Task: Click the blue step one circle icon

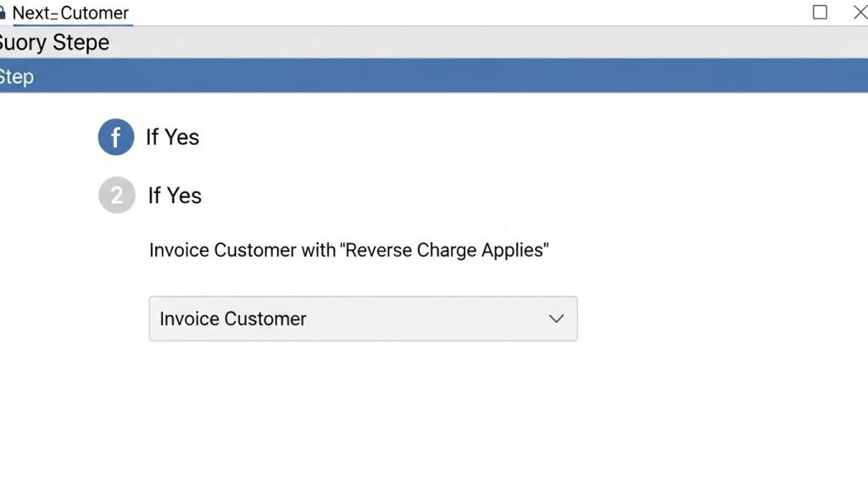Action: click(116, 137)
